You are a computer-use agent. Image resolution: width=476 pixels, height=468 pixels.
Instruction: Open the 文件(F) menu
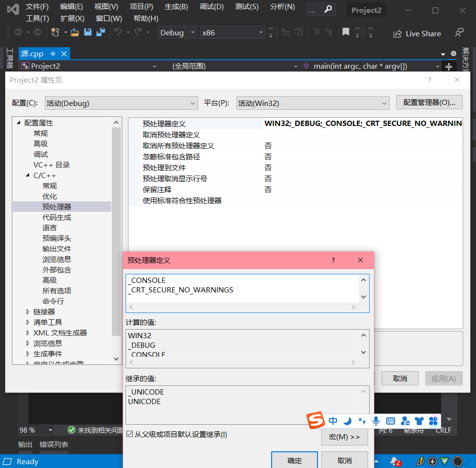pyautogui.click(x=37, y=7)
